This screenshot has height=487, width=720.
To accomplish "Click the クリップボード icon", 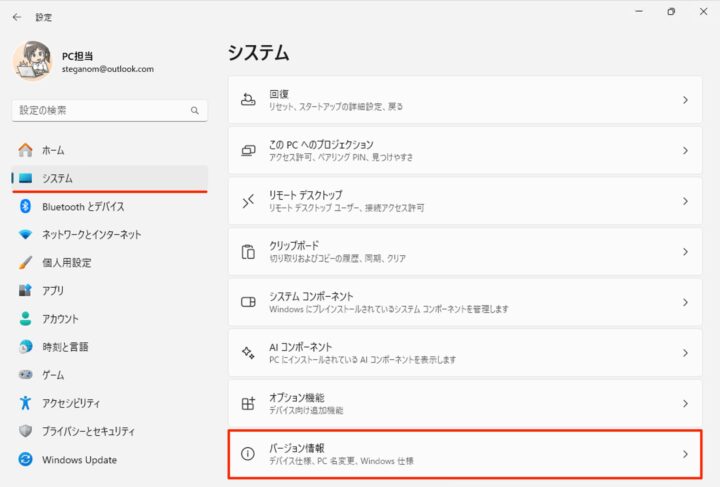I will click(x=248, y=252).
